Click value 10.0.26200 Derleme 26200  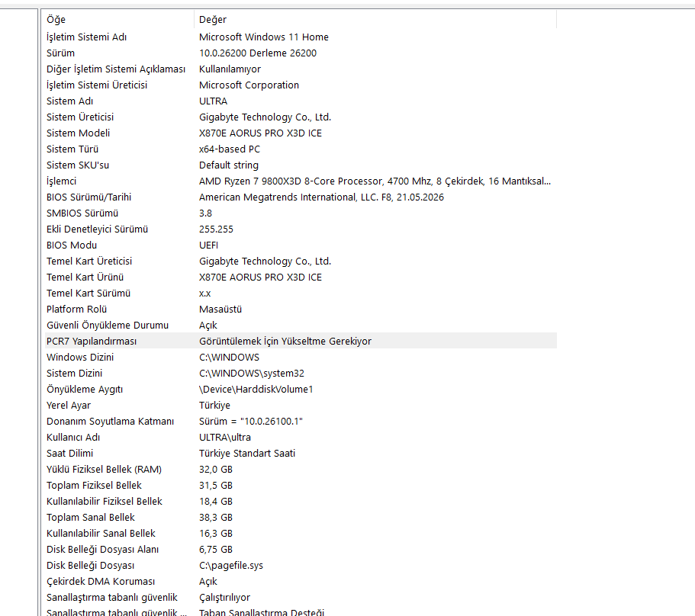point(258,53)
